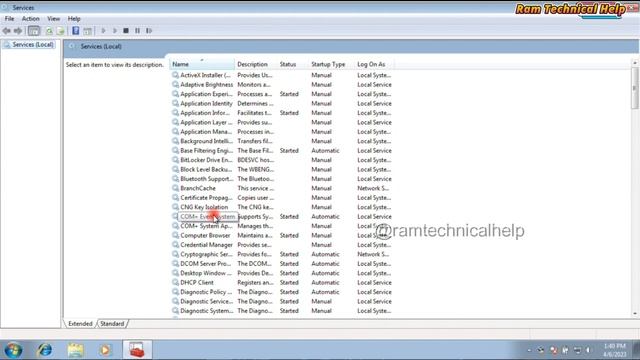Screen dimensions: 640x360
Task: Select Diagnostic Policy Service row
Action: (282, 292)
